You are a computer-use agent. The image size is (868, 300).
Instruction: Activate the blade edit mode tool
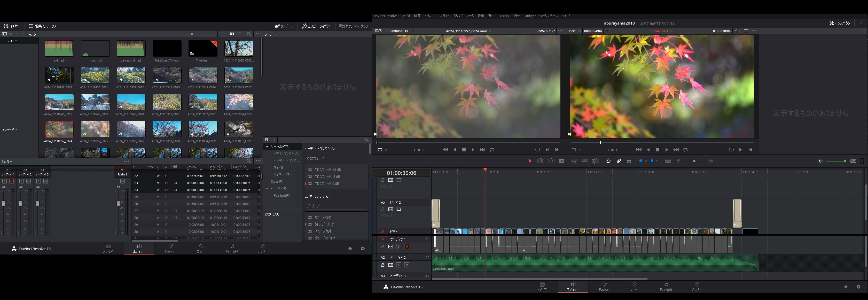[x=561, y=161]
